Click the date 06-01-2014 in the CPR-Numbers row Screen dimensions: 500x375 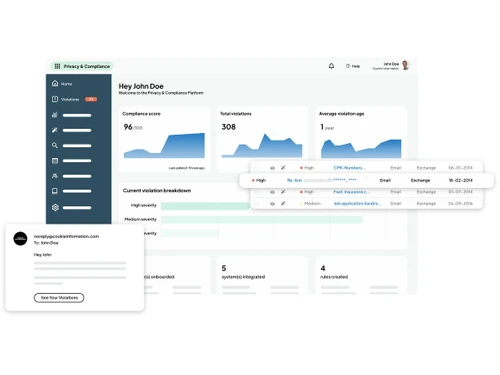(x=460, y=168)
